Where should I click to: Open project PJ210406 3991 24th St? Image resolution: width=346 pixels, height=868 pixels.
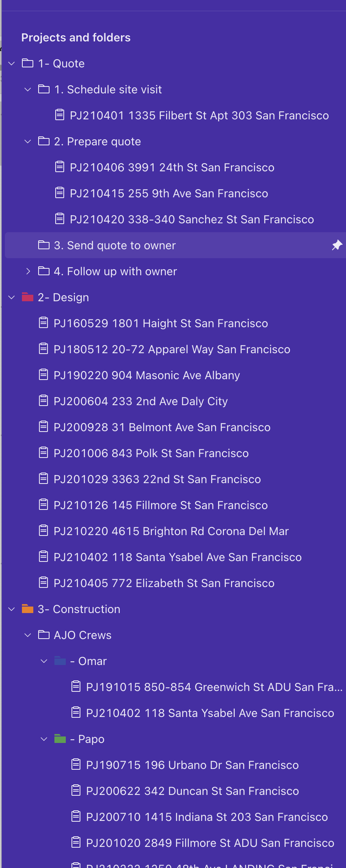[172, 167]
